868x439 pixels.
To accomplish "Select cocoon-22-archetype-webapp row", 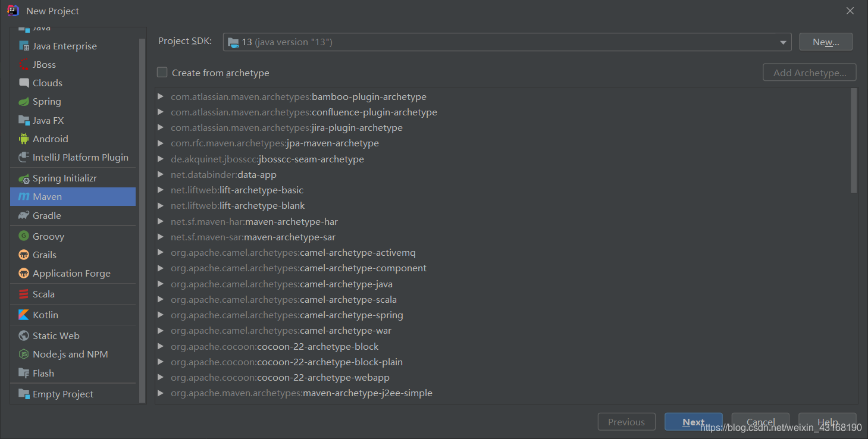I will click(503, 377).
